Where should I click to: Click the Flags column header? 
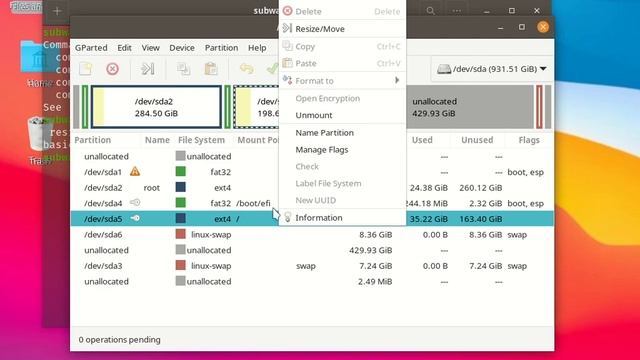click(529, 140)
